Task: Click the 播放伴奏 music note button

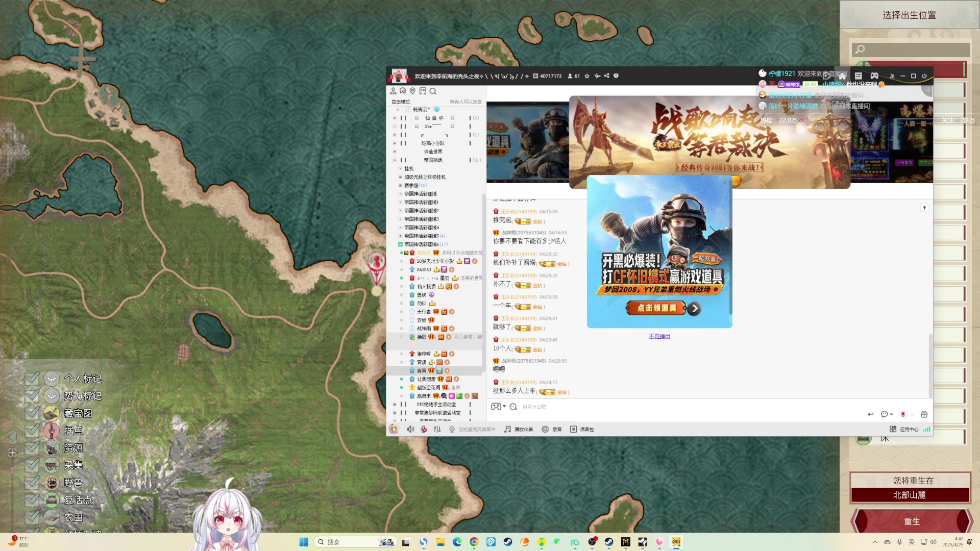Action: (519, 429)
